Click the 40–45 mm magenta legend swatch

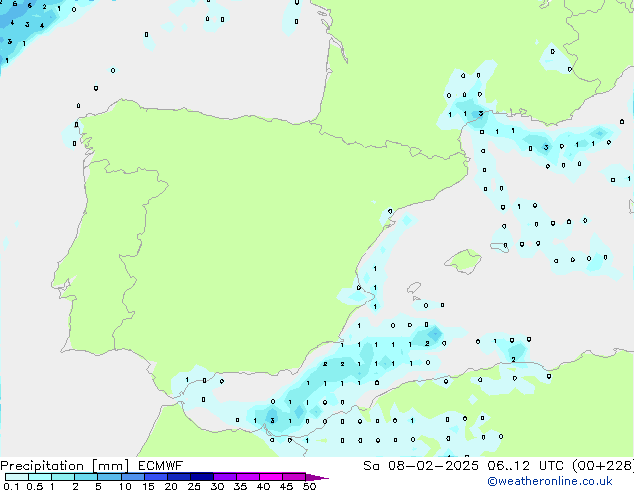[x=271, y=477]
